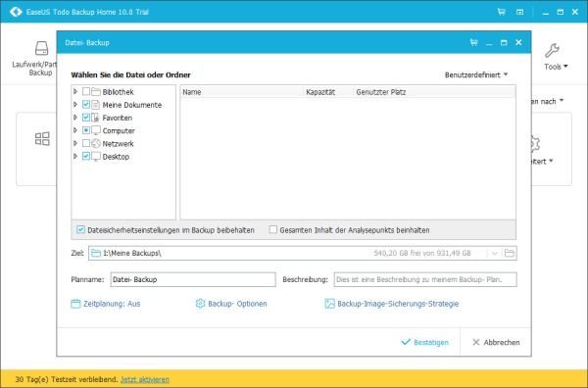Minimize the Datei-Backup dialog

coord(489,43)
